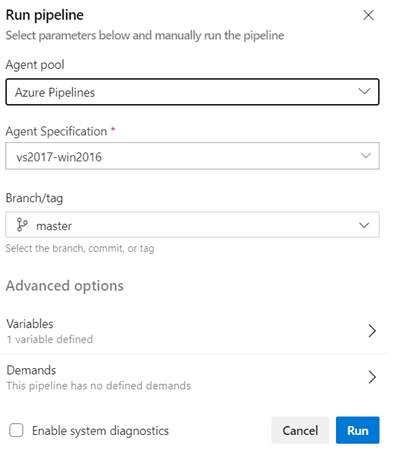Click the chevron arrow in Branch/tag box
393x456 pixels.
[x=364, y=225]
